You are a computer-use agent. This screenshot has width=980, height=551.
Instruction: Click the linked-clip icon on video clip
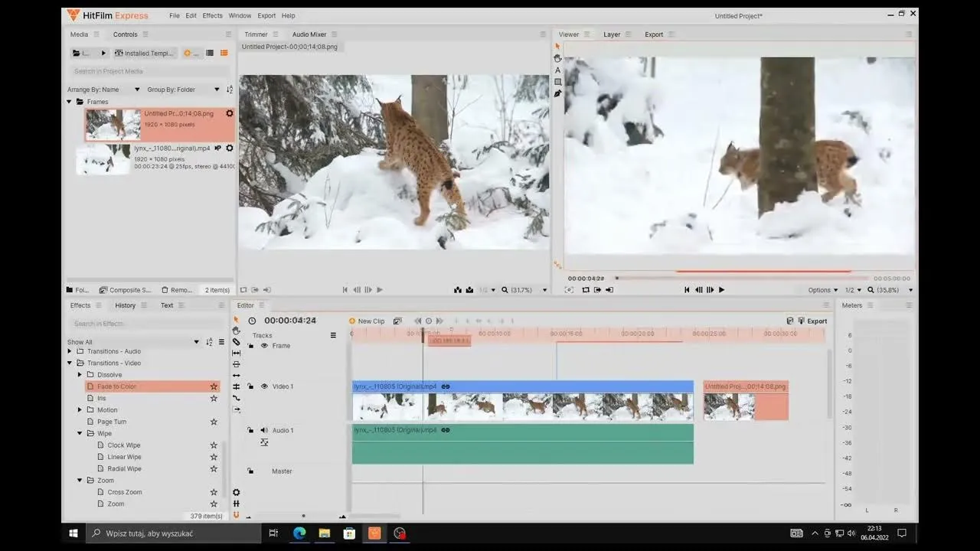(446, 386)
